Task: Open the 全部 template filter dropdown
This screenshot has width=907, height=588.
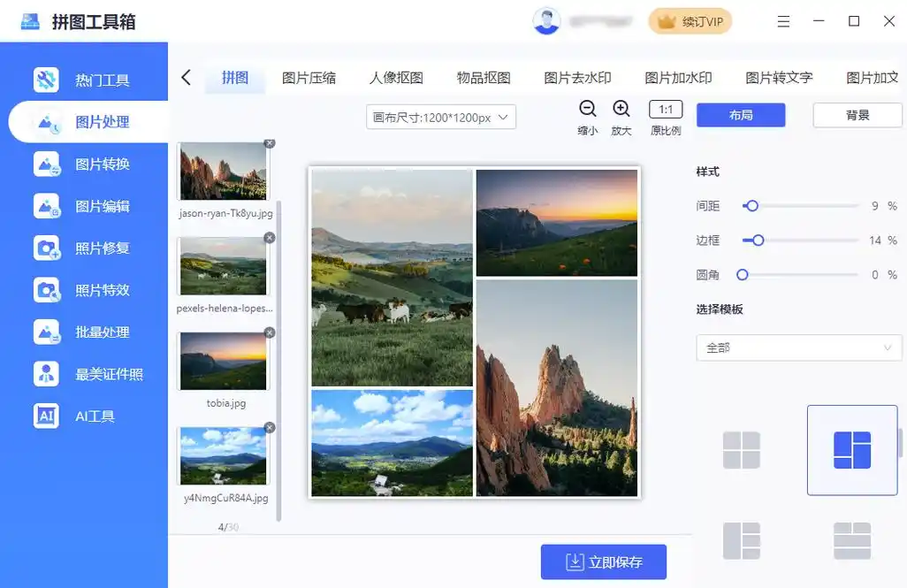Action: point(797,347)
